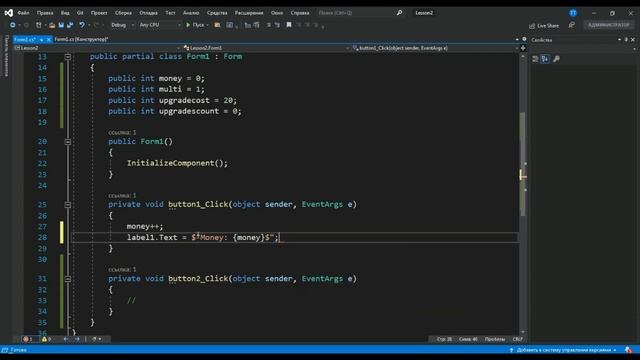Image resolution: width=640 pixels, height=360 pixels.
Task: Click the feedback person icon
Action: (x=572, y=25)
